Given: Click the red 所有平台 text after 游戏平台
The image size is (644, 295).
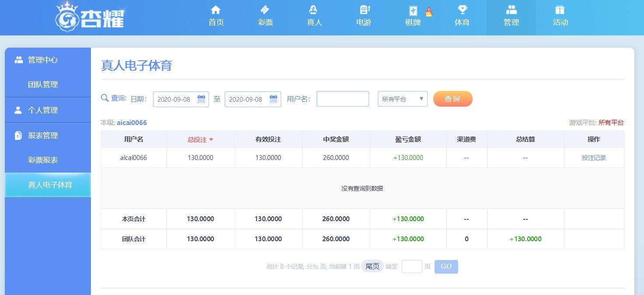Looking at the screenshot, I should (611, 123).
